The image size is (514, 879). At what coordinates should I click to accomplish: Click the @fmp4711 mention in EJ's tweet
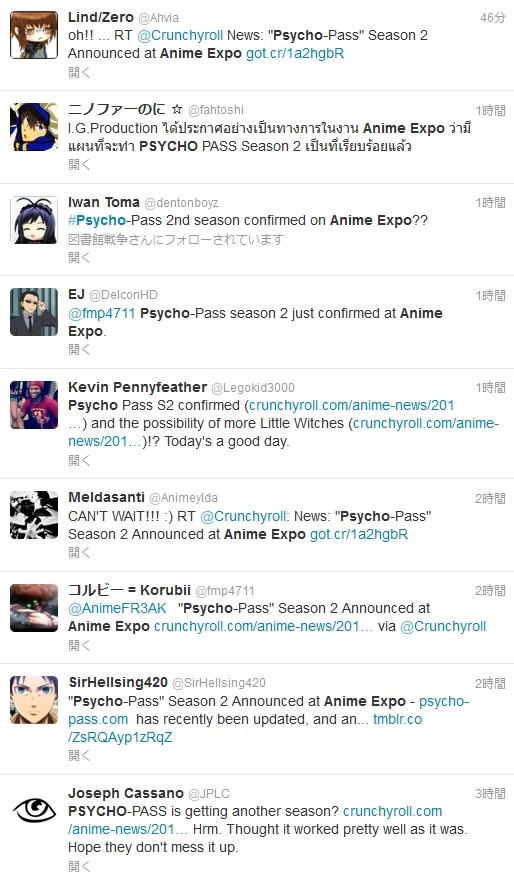pyautogui.click(x=101, y=313)
